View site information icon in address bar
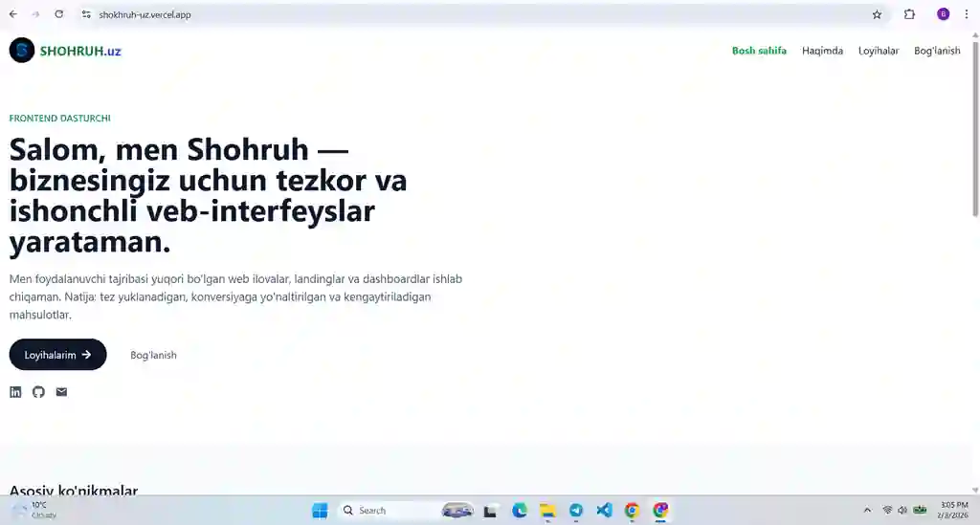 click(86, 14)
